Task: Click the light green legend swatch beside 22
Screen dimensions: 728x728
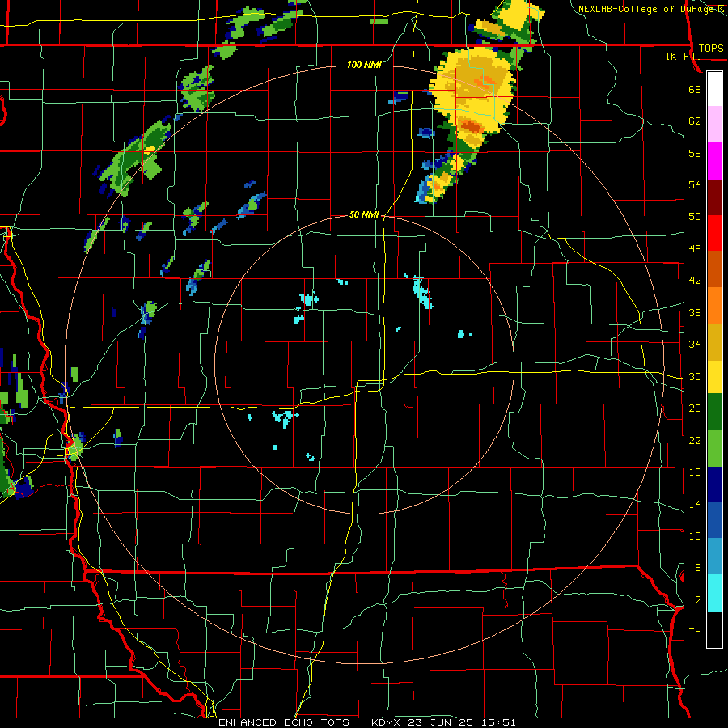Action: (x=714, y=448)
